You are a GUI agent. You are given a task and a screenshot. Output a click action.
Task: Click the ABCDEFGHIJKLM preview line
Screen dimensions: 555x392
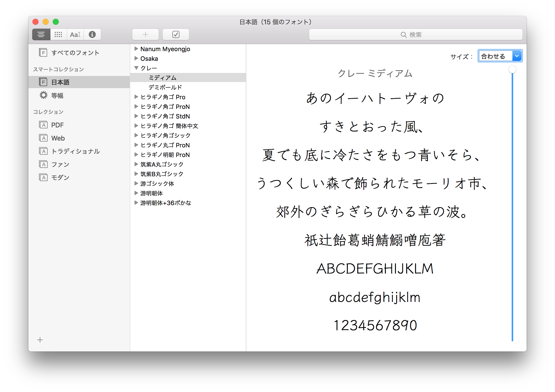(375, 268)
